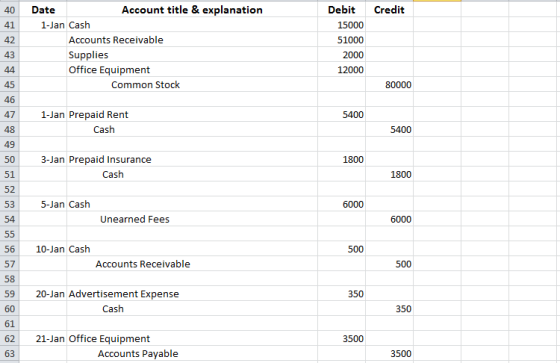This screenshot has width=560, height=363.
Task: Select the 350 debit in row 59
Action: [x=341, y=294]
